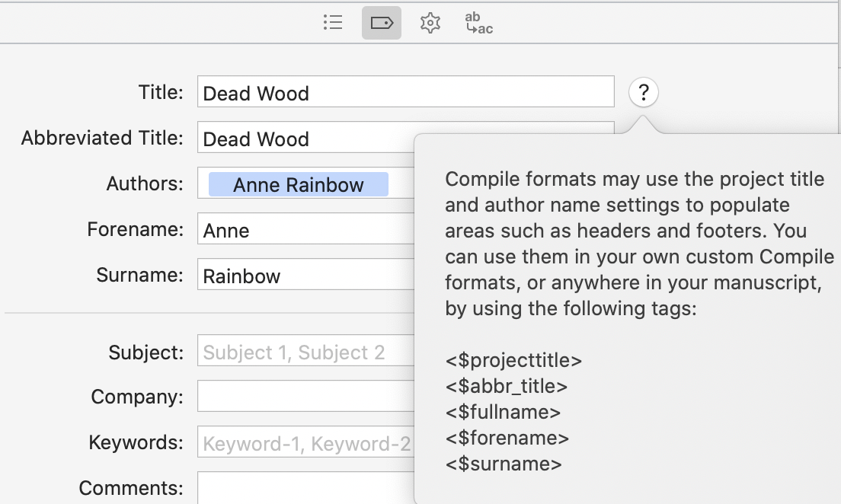Click the Title: field label
The image size is (841, 504).
(x=161, y=92)
